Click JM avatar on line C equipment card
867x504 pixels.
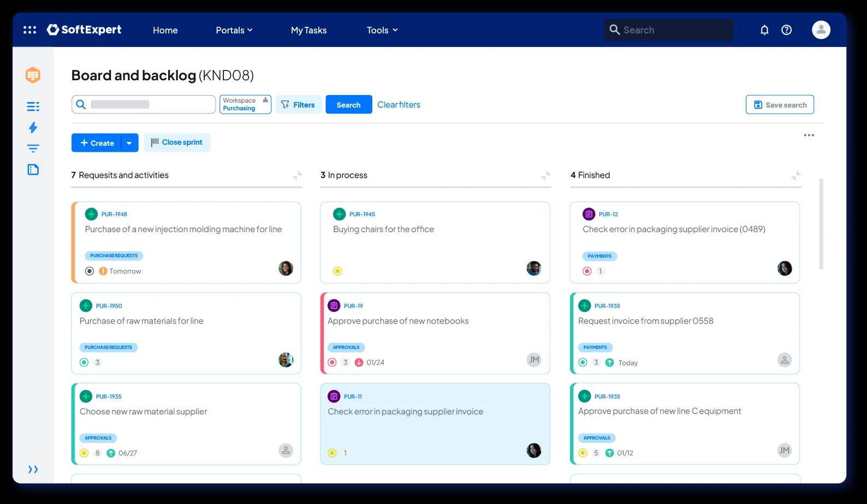tap(785, 450)
